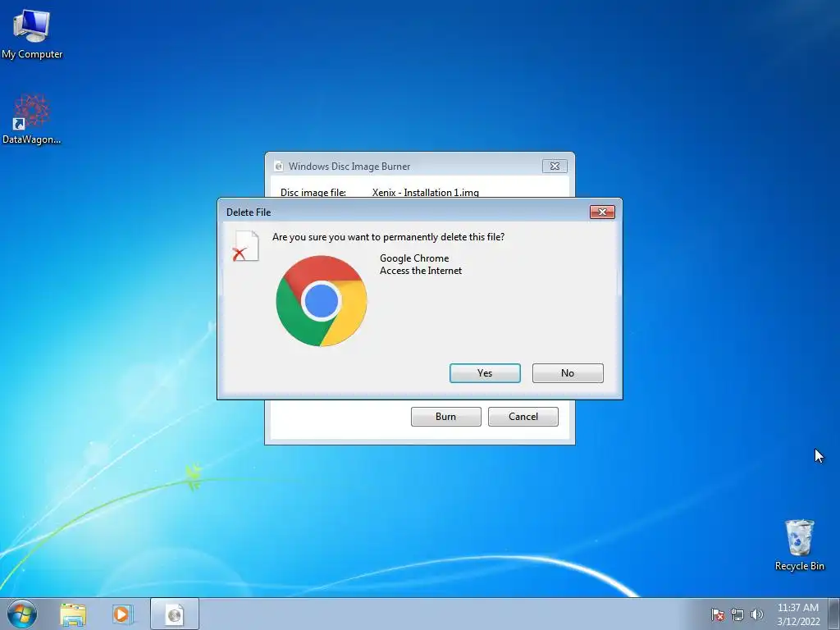Click 'Xenix - Installation 1.img' file name
The width and height of the screenshot is (840, 630).
(x=426, y=192)
